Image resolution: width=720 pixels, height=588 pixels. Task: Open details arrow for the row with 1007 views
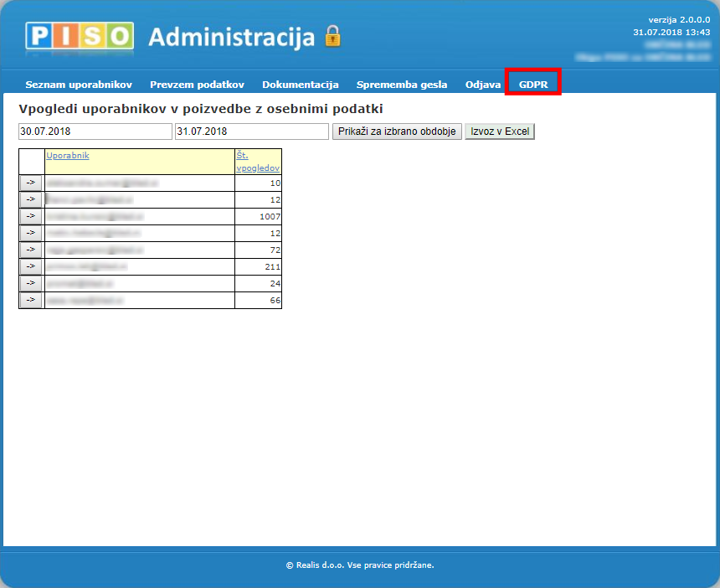tap(31, 216)
